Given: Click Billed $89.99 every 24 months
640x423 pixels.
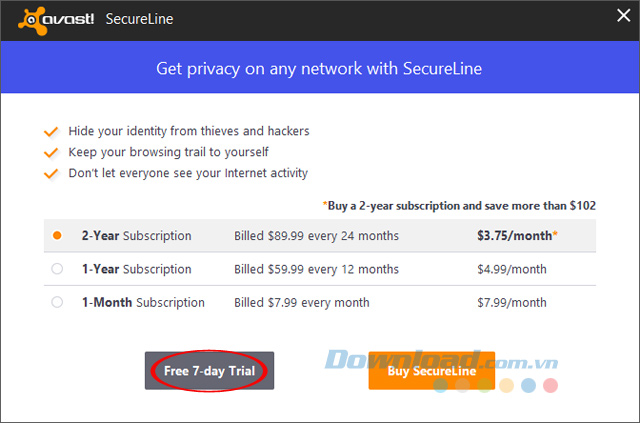Looking at the screenshot, I should click(x=316, y=236).
